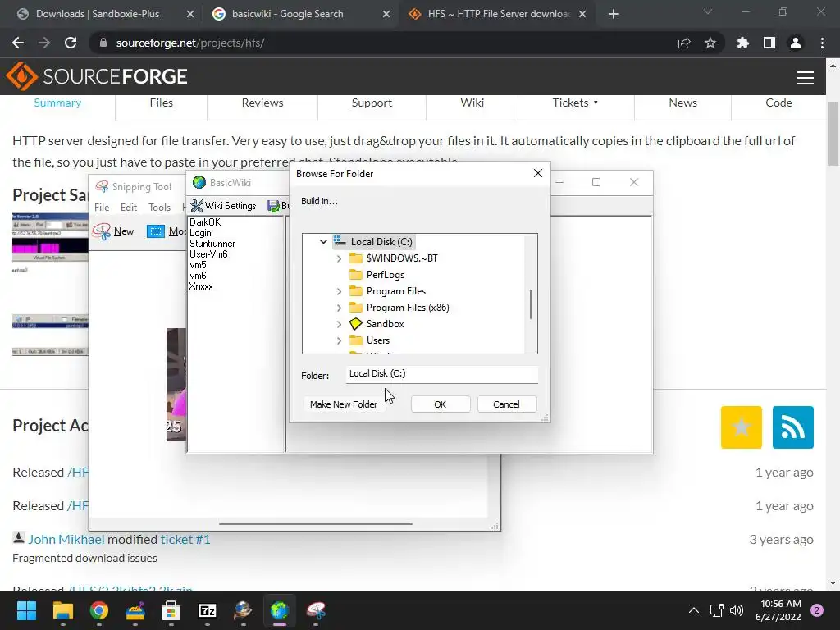
Task: Open Snipping Tool Tools menu
Action: (x=159, y=208)
